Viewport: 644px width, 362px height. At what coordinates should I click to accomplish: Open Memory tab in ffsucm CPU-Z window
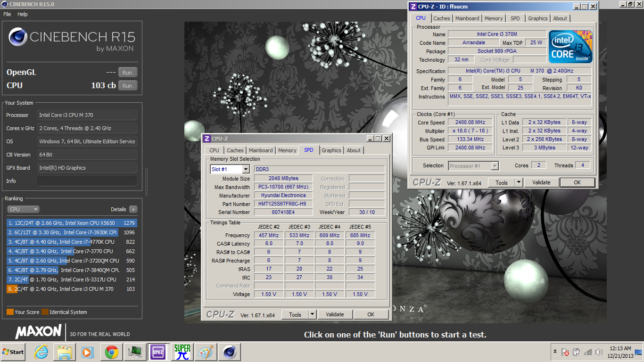[494, 18]
